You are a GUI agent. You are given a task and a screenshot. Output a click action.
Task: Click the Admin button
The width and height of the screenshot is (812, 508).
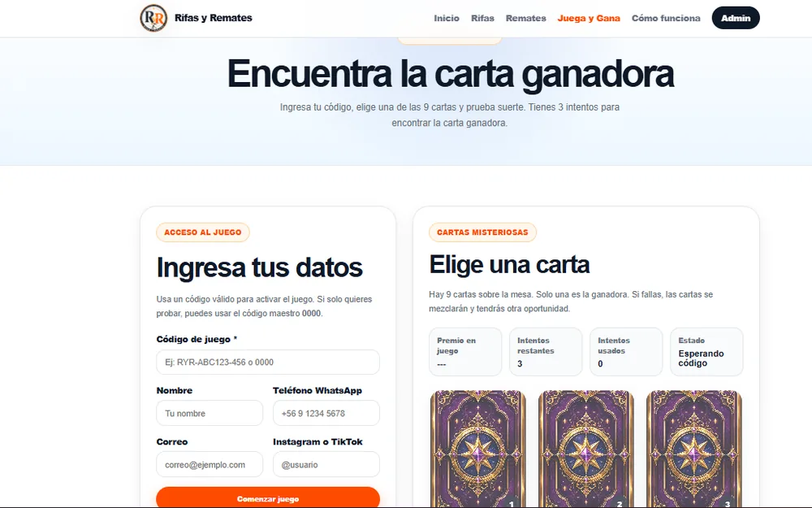tap(736, 18)
